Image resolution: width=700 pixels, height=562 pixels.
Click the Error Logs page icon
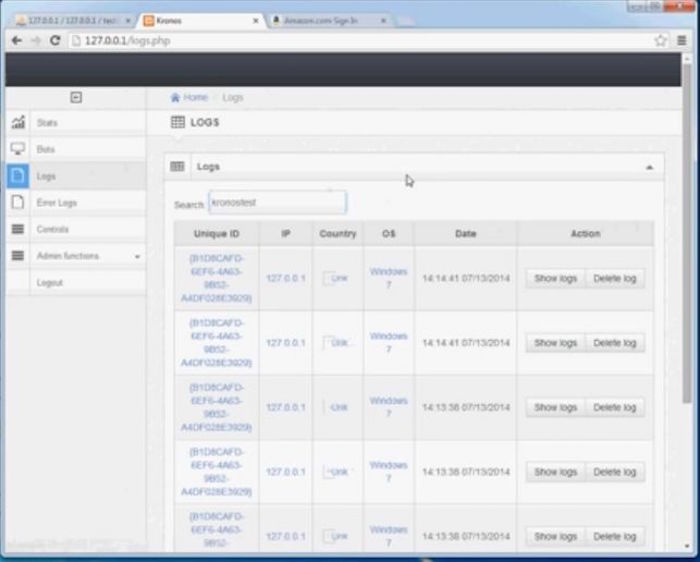pyautogui.click(x=18, y=203)
